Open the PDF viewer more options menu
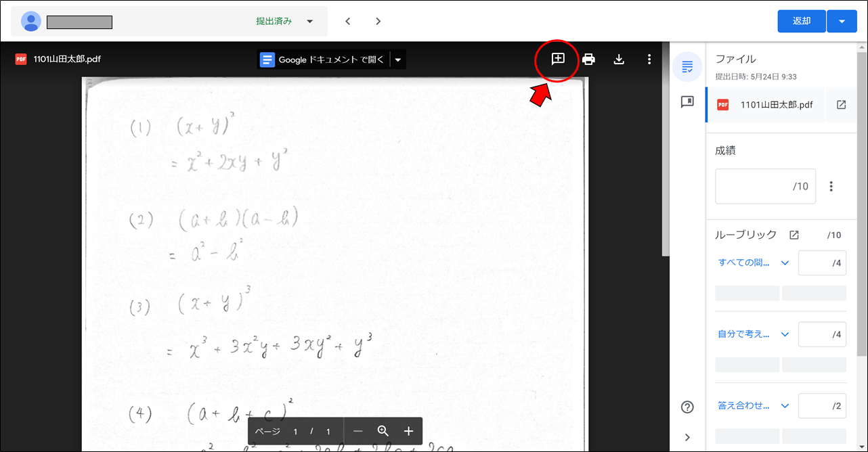The image size is (868, 452). [x=649, y=59]
